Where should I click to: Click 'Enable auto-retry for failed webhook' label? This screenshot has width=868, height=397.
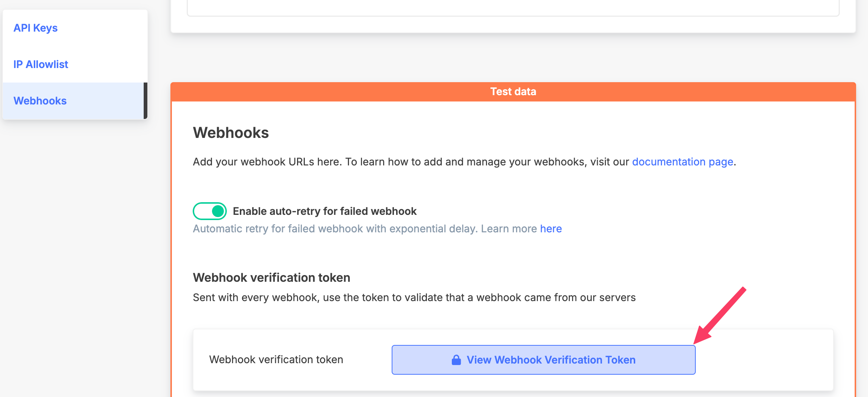coord(325,211)
